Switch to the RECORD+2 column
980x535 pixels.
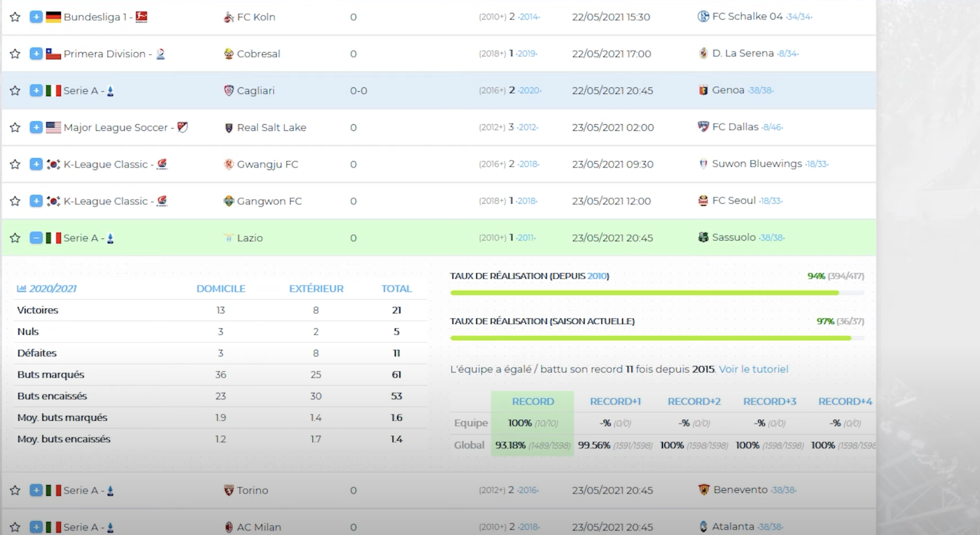point(694,401)
